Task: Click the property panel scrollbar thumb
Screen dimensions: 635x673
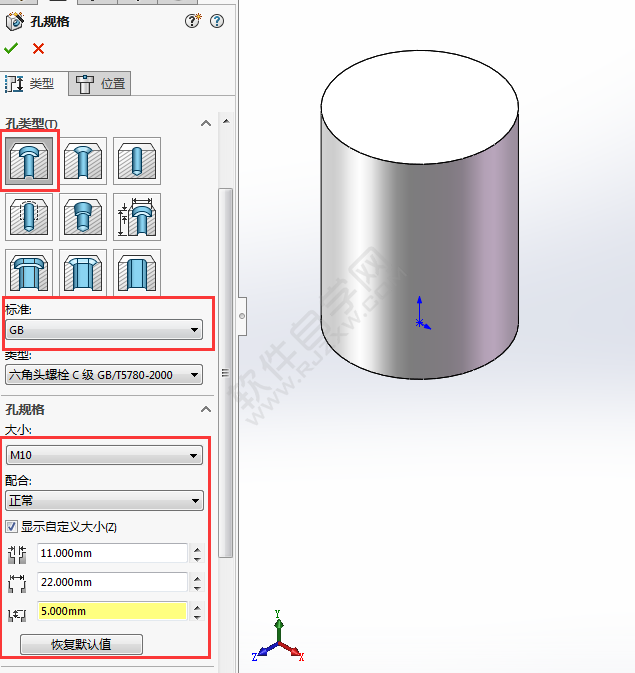Action: (x=225, y=373)
